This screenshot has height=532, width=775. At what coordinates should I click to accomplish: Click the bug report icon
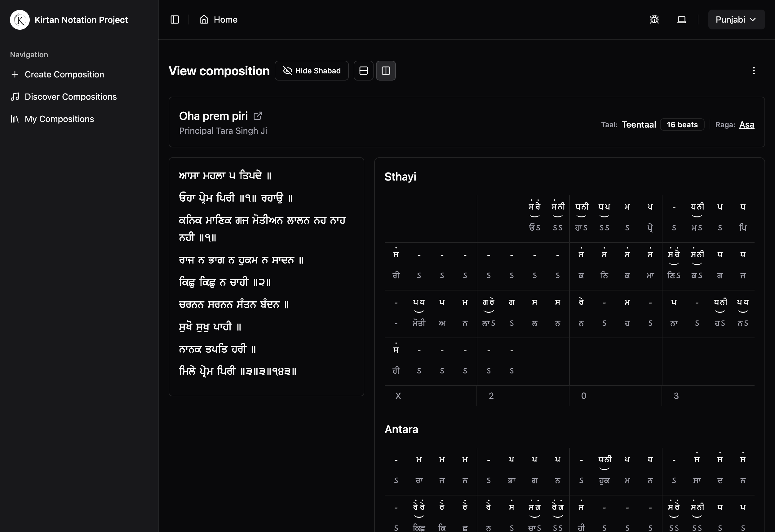[654, 20]
